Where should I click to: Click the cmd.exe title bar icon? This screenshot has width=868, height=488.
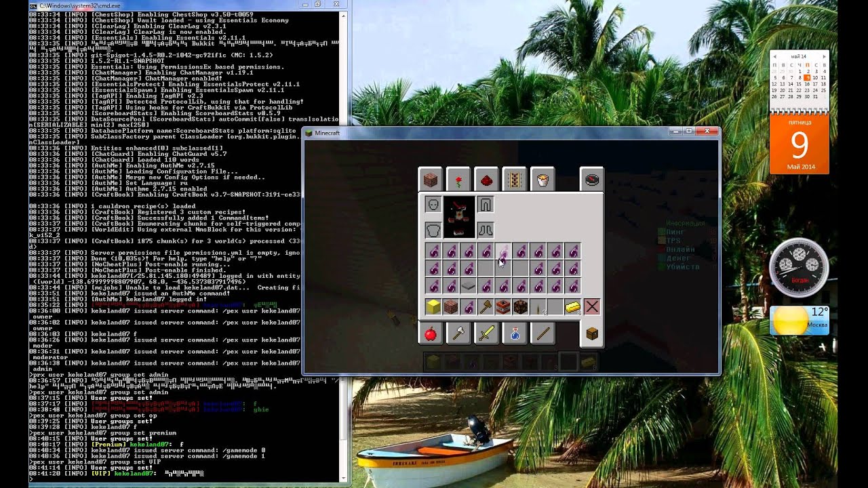(33, 5)
